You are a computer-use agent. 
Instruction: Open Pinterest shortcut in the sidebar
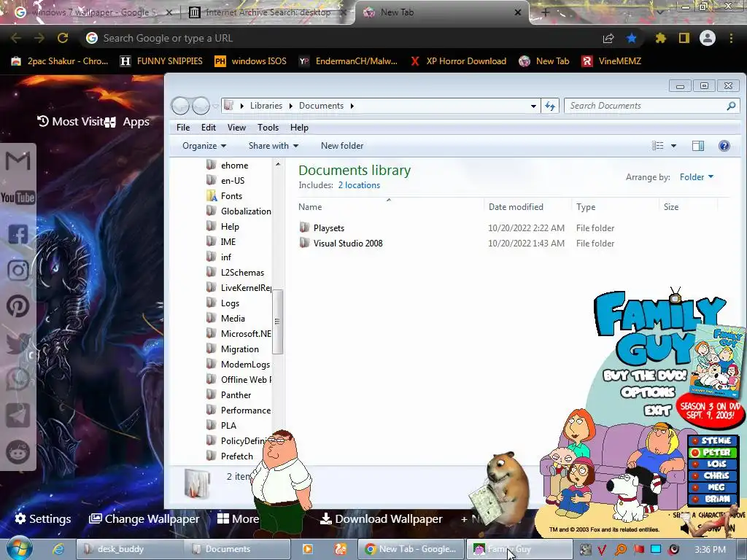coord(18,306)
